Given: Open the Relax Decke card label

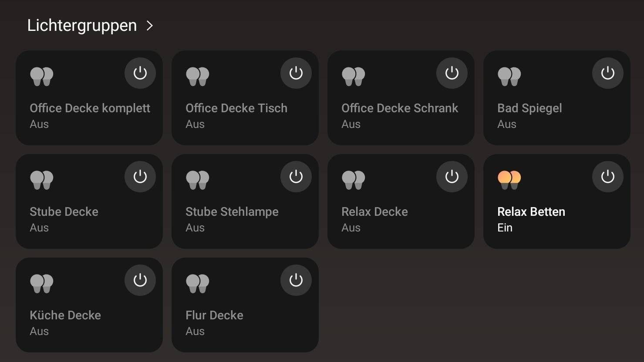Looking at the screenshot, I should [375, 211].
